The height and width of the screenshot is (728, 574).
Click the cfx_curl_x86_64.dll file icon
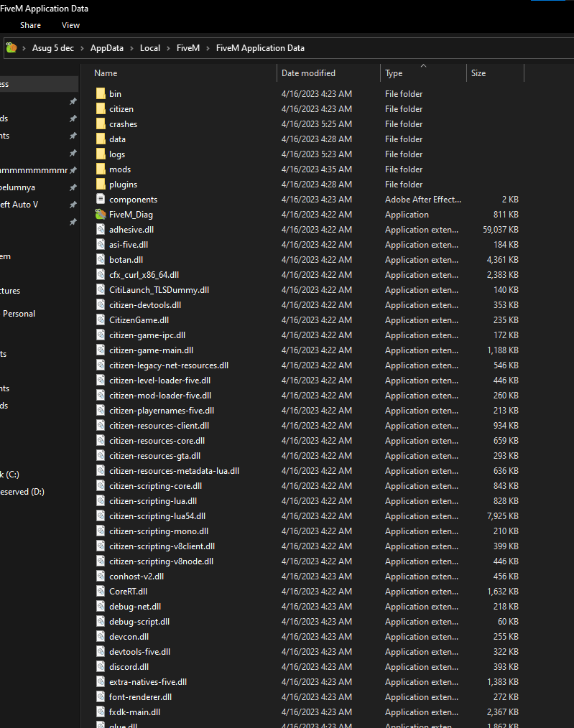point(101,275)
